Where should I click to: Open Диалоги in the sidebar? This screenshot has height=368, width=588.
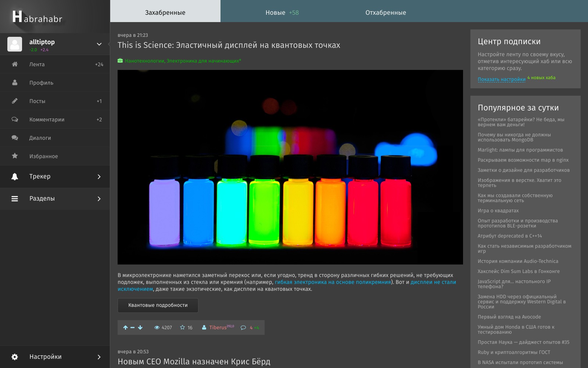tap(55, 138)
